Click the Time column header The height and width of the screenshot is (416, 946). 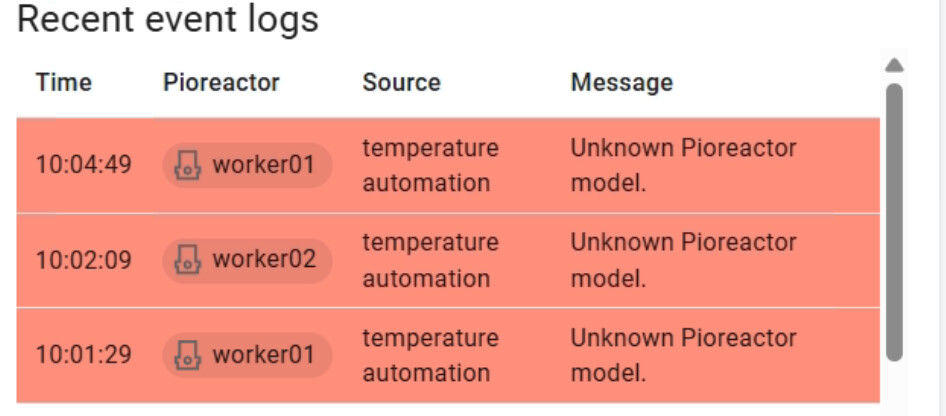coord(64,82)
